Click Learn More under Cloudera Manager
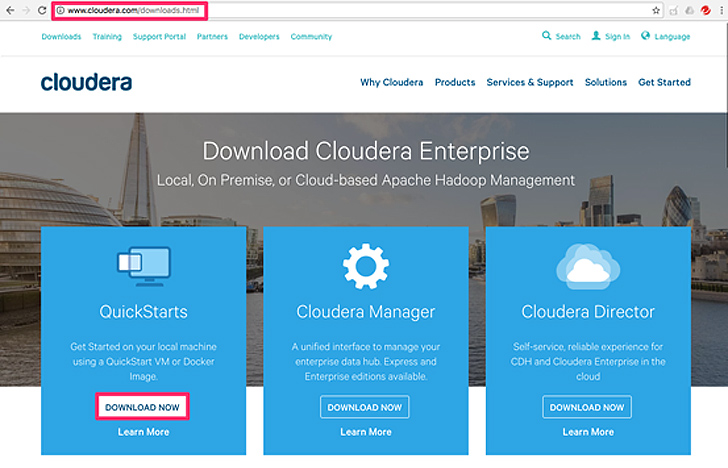Screen dimensions: 728x468 click(366, 432)
